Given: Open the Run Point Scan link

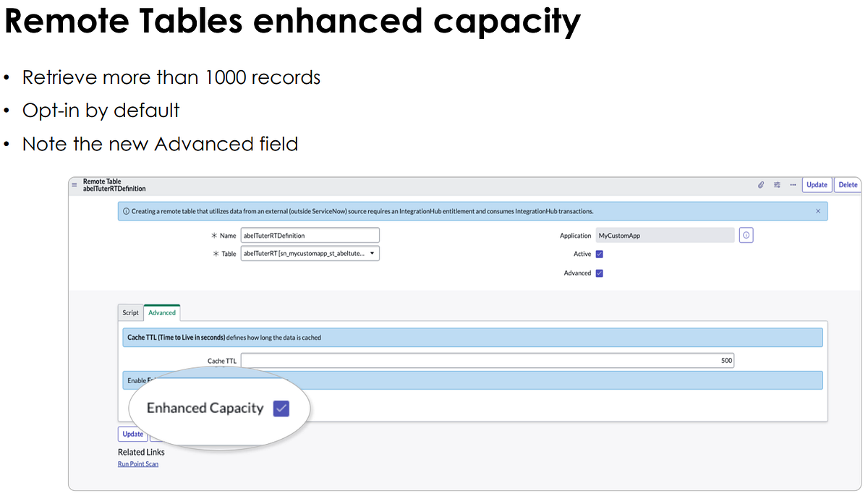Looking at the screenshot, I should (137, 463).
